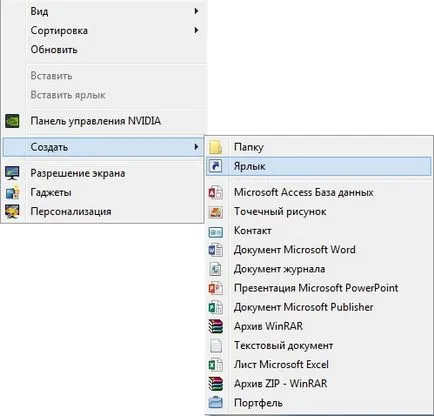
Task: Click the briefcase icon next to Портфель
Action: click(216, 403)
